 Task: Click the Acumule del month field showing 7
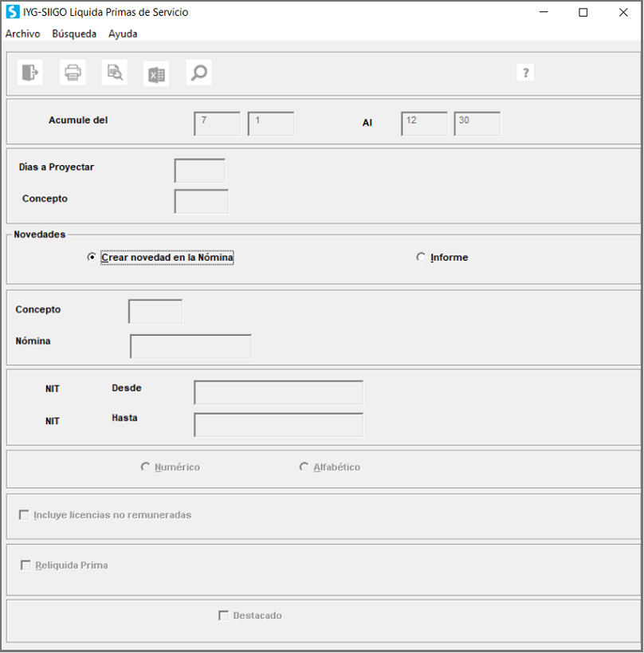tap(218, 124)
